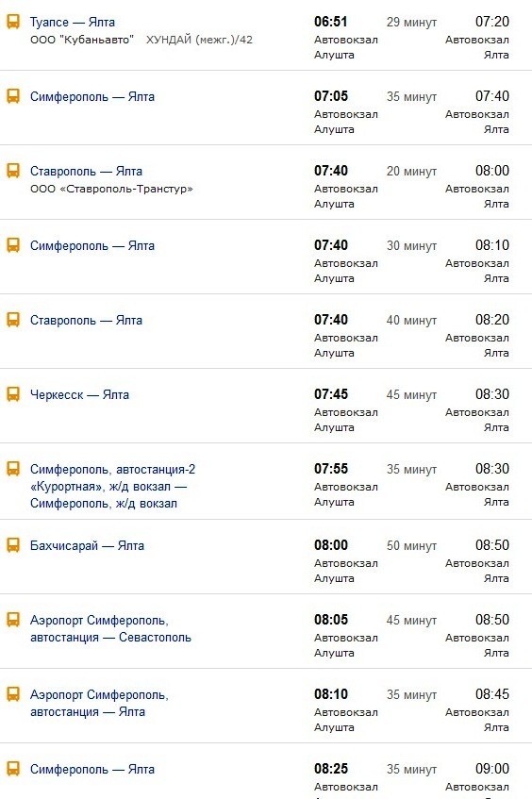Open Аэропорт Симферополь — Севастополь route

coord(110,629)
